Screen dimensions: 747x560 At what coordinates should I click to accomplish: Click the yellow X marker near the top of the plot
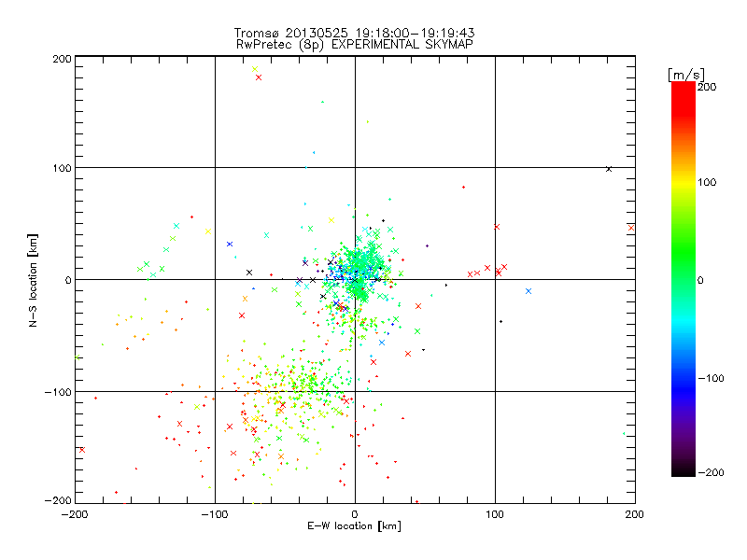coord(255,69)
